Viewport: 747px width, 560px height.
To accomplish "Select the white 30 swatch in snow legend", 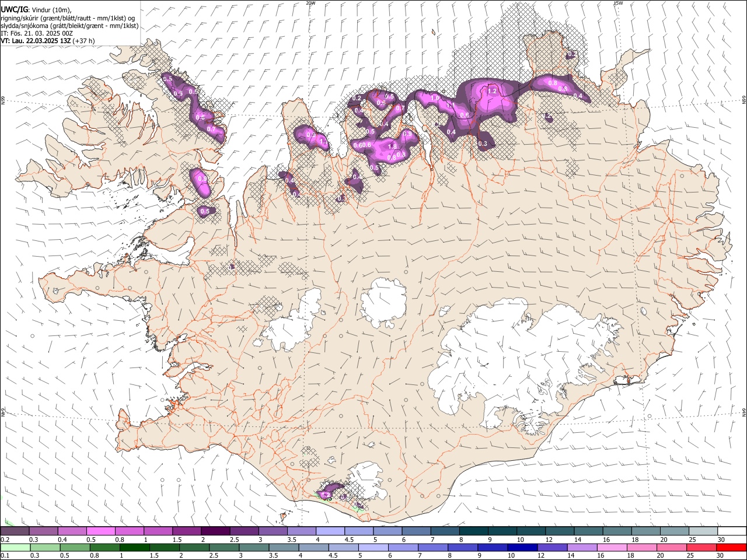I will coord(732,531).
